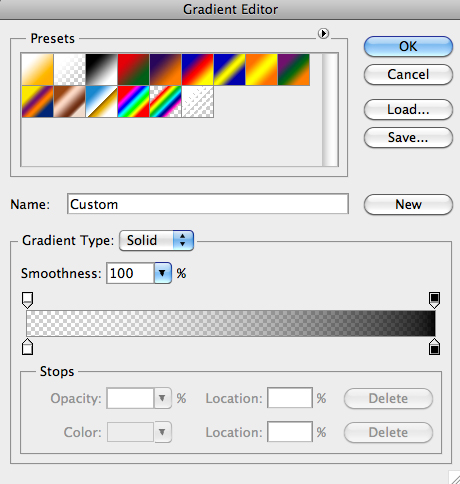Create gradient with the New button
This screenshot has height=484, width=460.
[x=408, y=204]
